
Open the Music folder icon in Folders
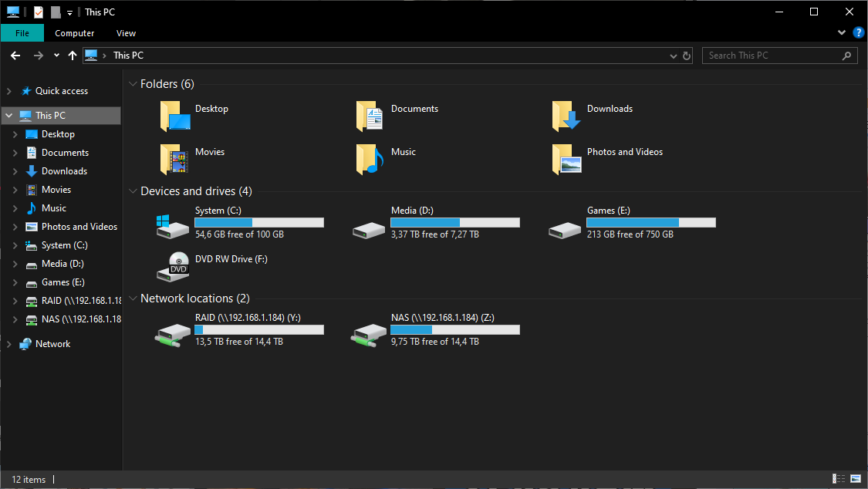point(370,159)
